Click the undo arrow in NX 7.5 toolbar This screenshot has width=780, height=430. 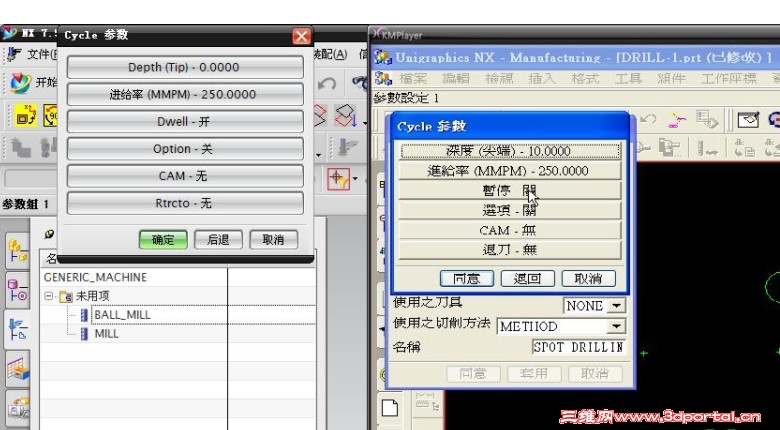click(x=327, y=84)
